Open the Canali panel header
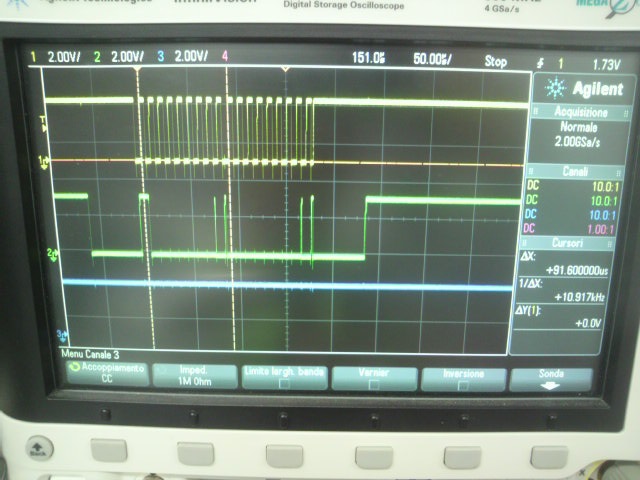The height and width of the screenshot is (480, 640). pyautogui.click(x=575, y=171)
